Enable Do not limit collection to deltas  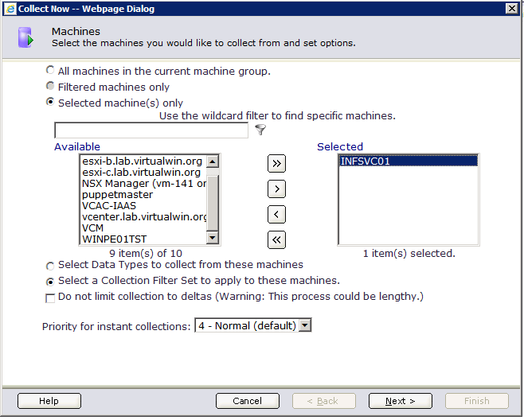coord(50,297)
